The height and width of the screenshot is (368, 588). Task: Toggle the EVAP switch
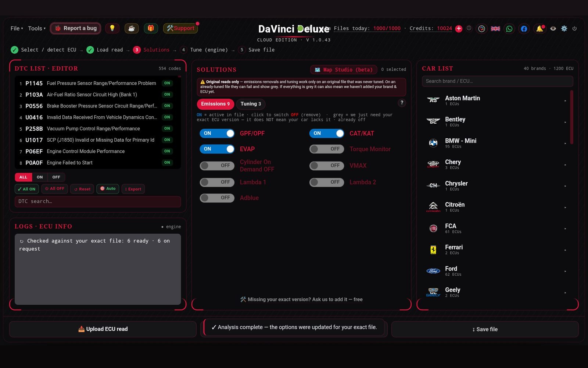pos(217,149)
